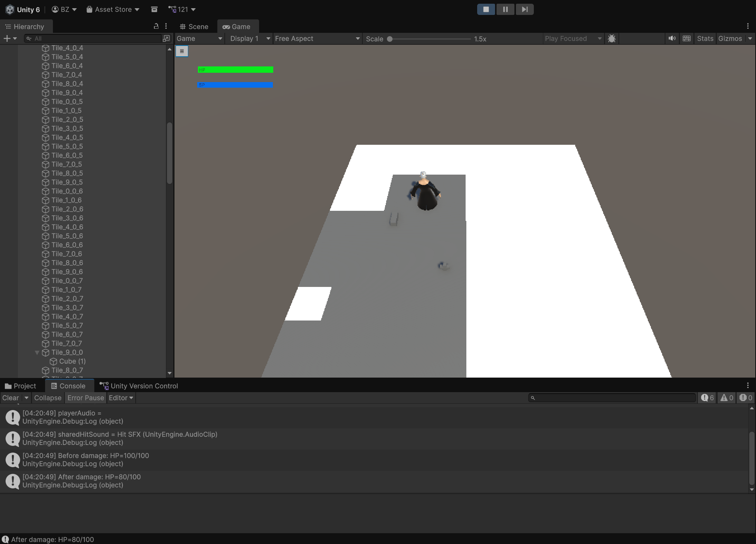Click the Hierarchy search field

coord(93,38)
